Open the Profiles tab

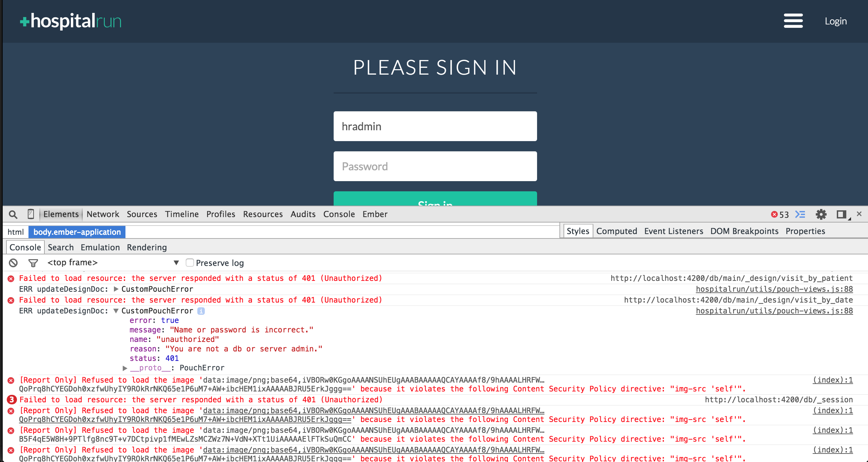coord(221,214)
